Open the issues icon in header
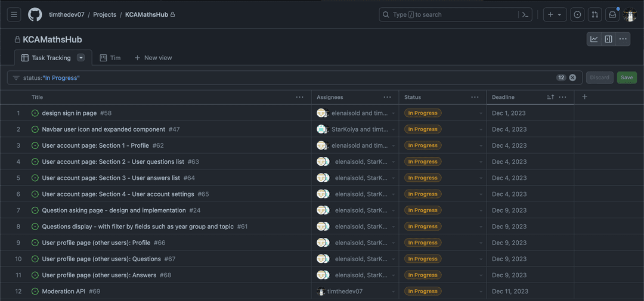 tap(577, 15)
